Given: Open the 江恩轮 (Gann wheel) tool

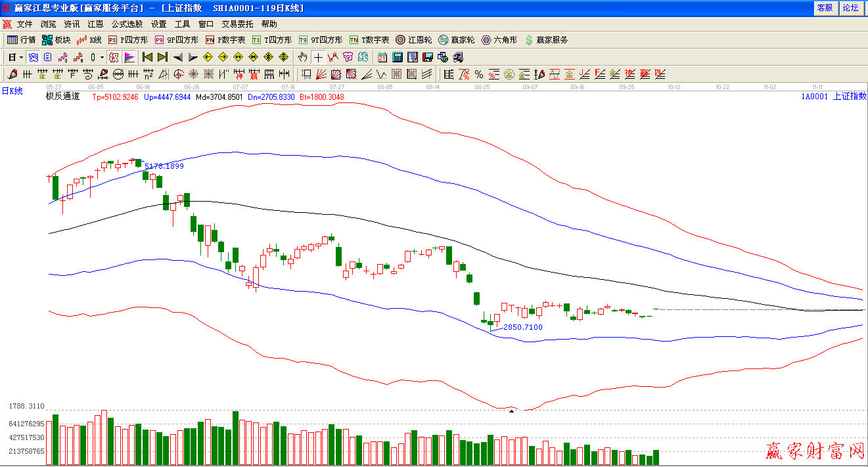Looking at the screenshot, I should point(413,40).
